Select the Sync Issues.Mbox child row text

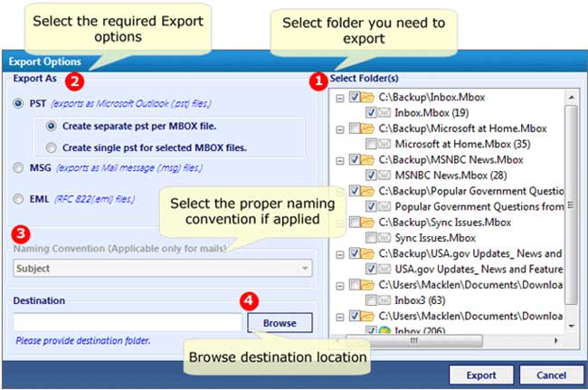pyautogui.click(x=435, y=238)
